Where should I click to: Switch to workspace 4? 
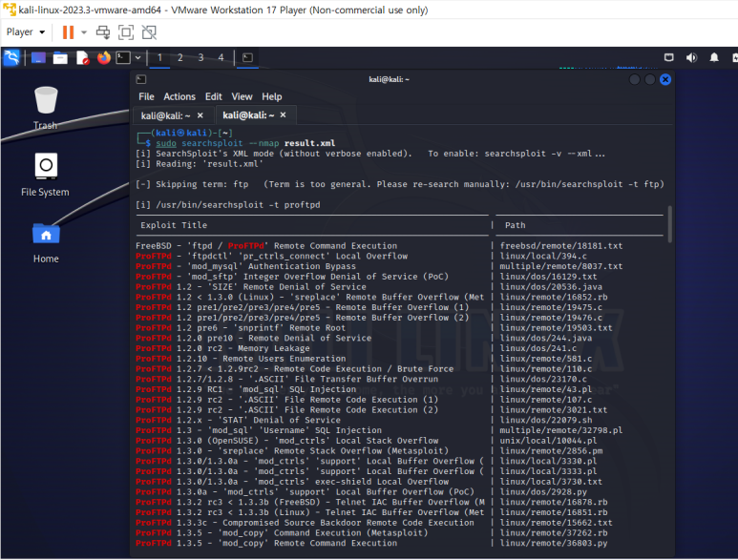[221, 57]
